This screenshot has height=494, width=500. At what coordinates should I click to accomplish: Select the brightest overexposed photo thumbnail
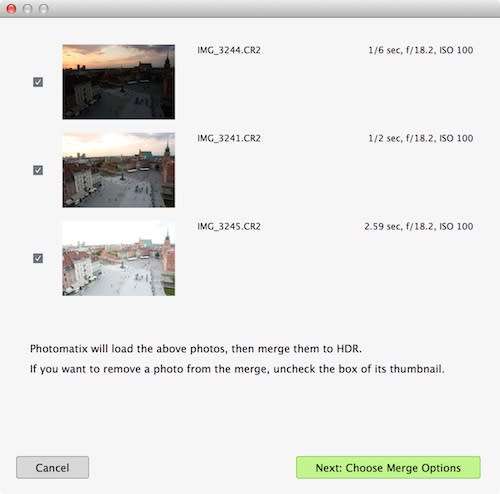click(119, 258)
